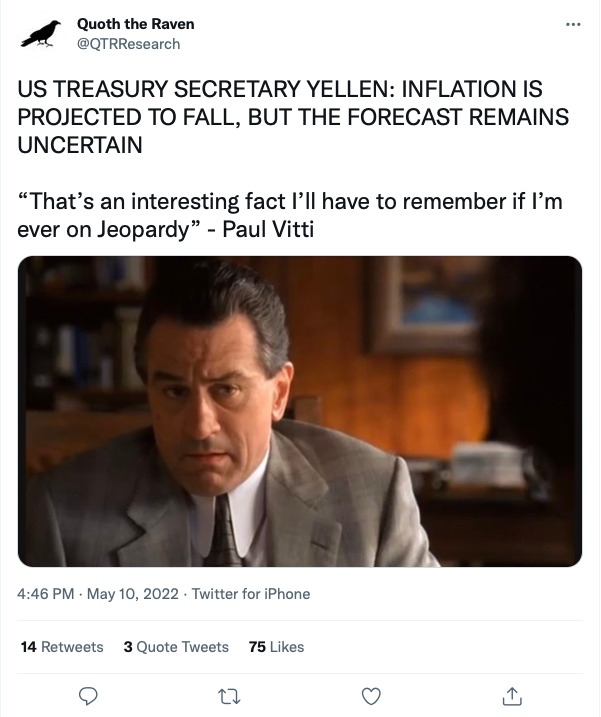Open the @QTRResearch handle link
This screenshot has width=601, height=717.
click(x=128, y=43)
